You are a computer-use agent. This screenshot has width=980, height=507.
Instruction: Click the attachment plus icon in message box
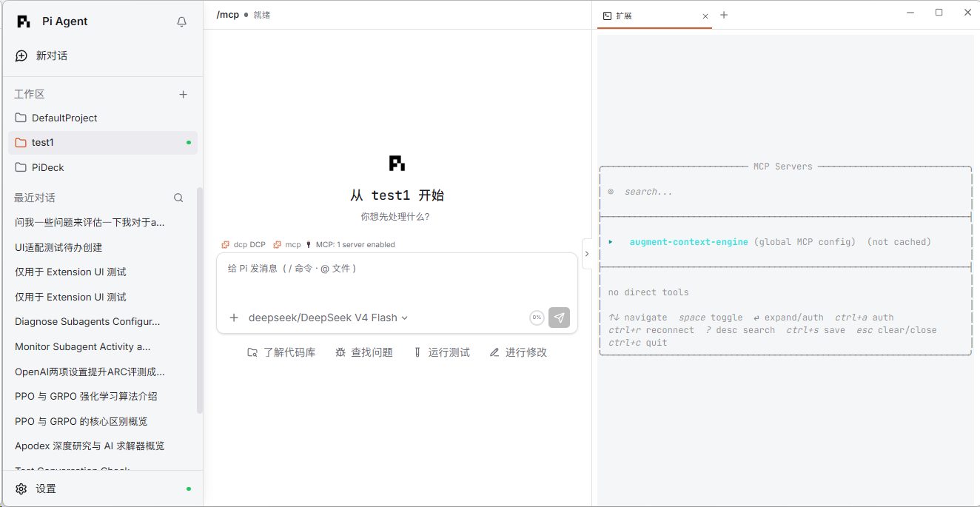[234, 318]
